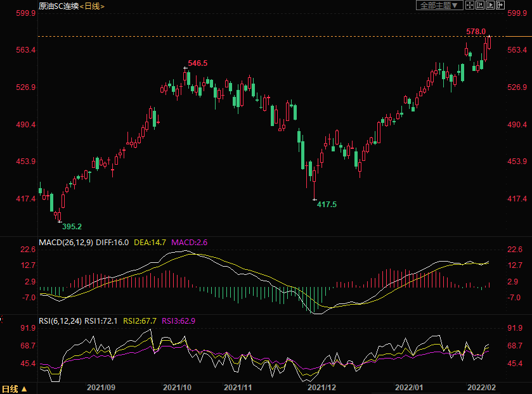Click the 417.5 trough price label
This screenshot has height=394, width=532.
[x=327, y=205]
